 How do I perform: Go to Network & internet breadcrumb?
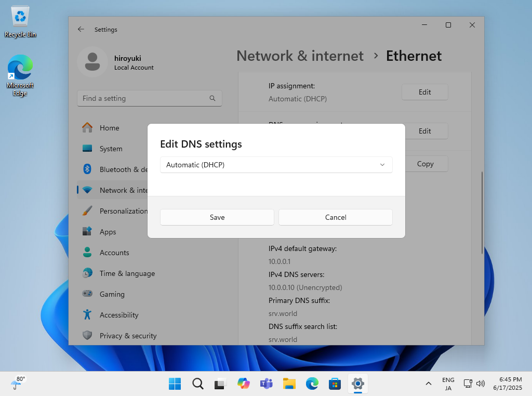(x=300, y=56)
